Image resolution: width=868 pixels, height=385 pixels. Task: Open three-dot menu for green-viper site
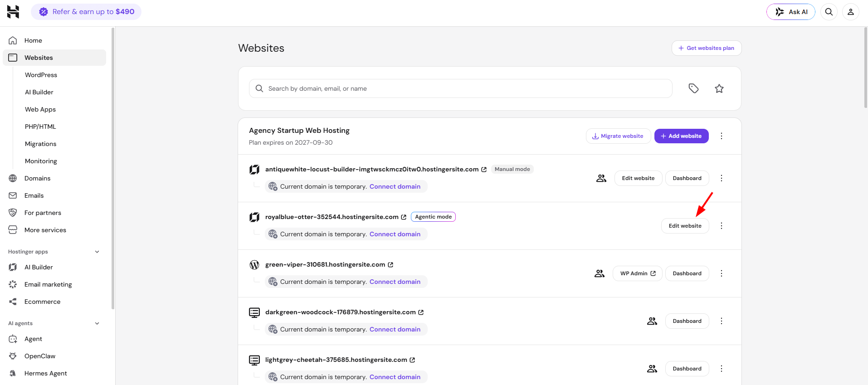tap(722, 273)
